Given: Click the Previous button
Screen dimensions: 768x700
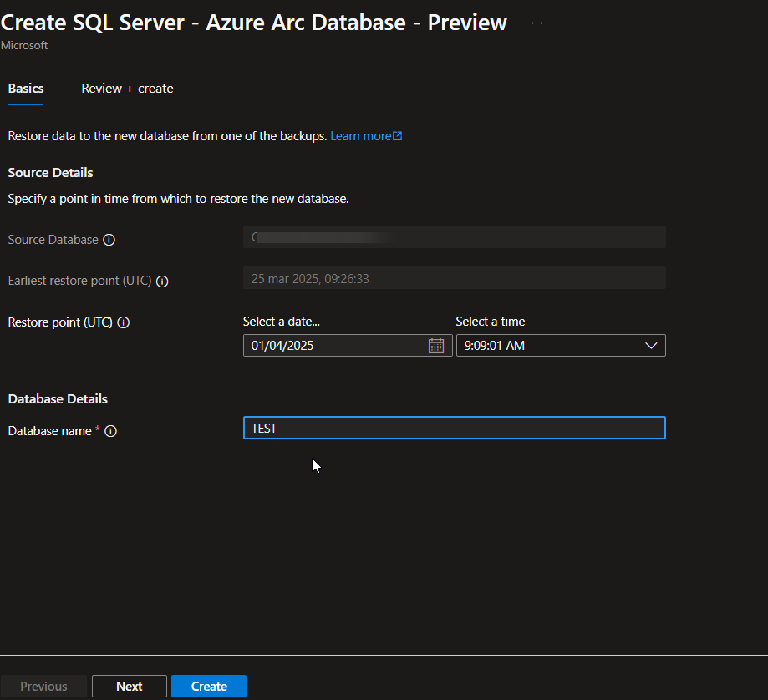Looking at the screenshot, I should [x=43, y=687].
